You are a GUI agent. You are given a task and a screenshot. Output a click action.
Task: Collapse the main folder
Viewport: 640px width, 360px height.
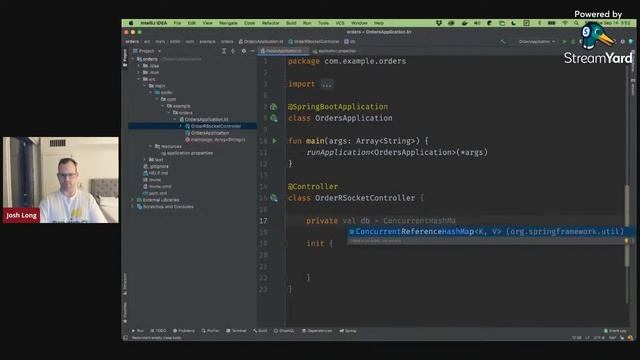145,86
